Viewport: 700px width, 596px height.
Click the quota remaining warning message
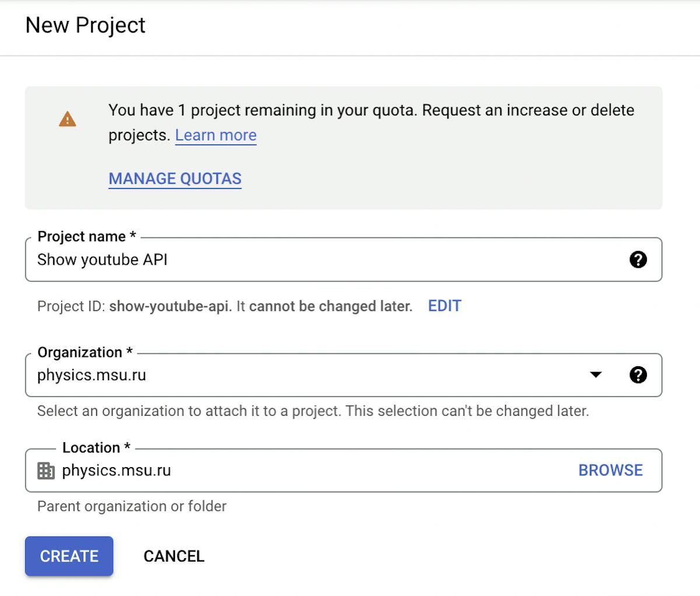coord(371,110)
